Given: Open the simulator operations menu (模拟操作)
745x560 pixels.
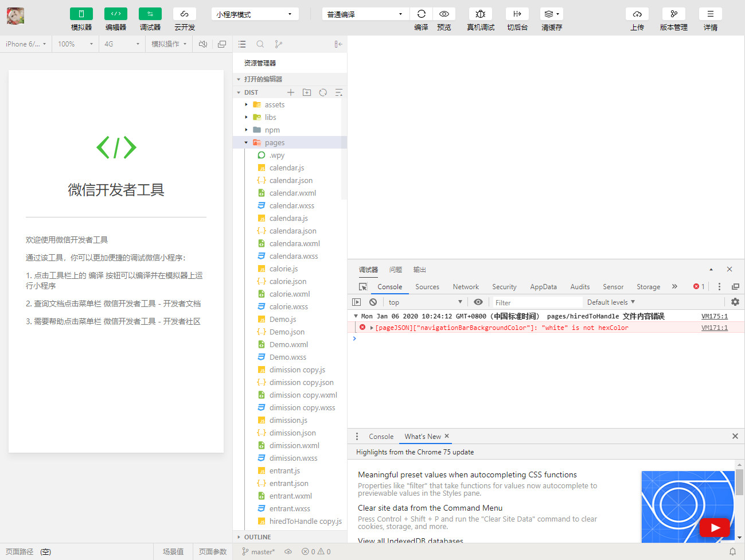Looking at the screenshot, I should 169,44.
